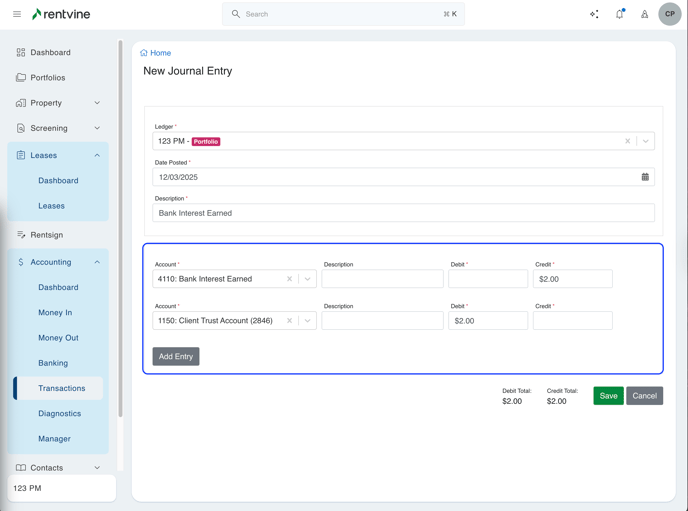This screenshot has width=688, height=511.
Task: Open the Ledger dropdown arrow
Action: 646,141
